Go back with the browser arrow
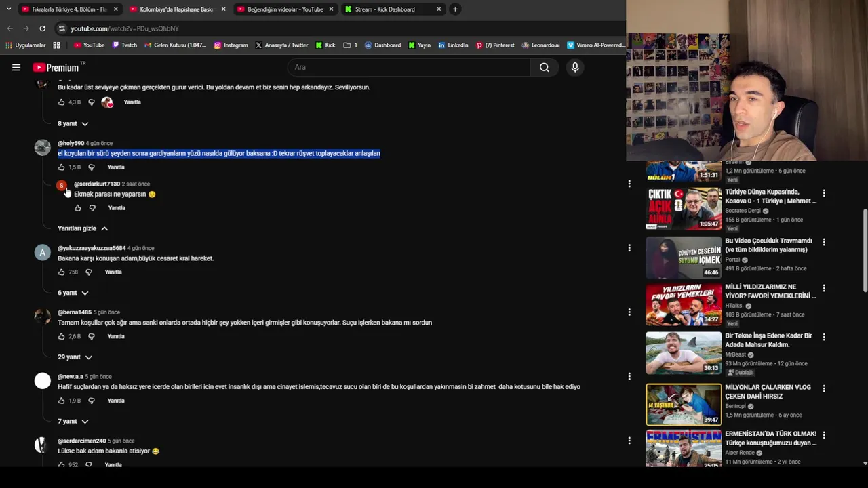The image size is (868, 488). pos(9,28)
